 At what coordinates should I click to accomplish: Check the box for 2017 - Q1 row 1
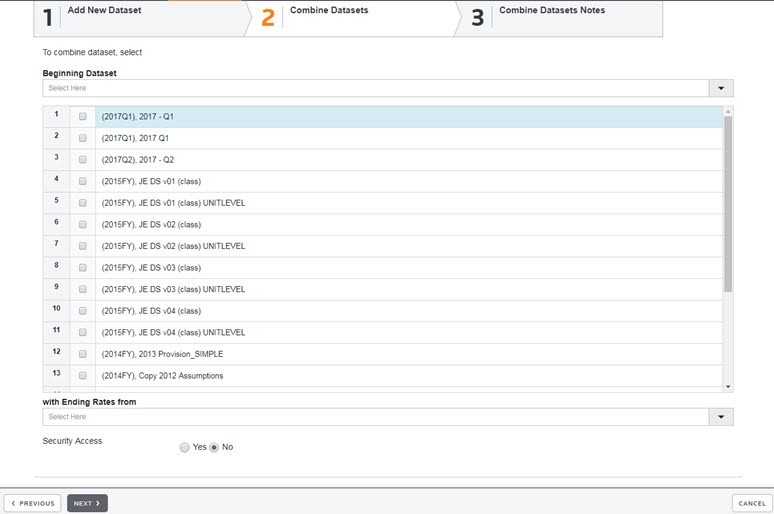pyautogui.click(x=83, y=117)
